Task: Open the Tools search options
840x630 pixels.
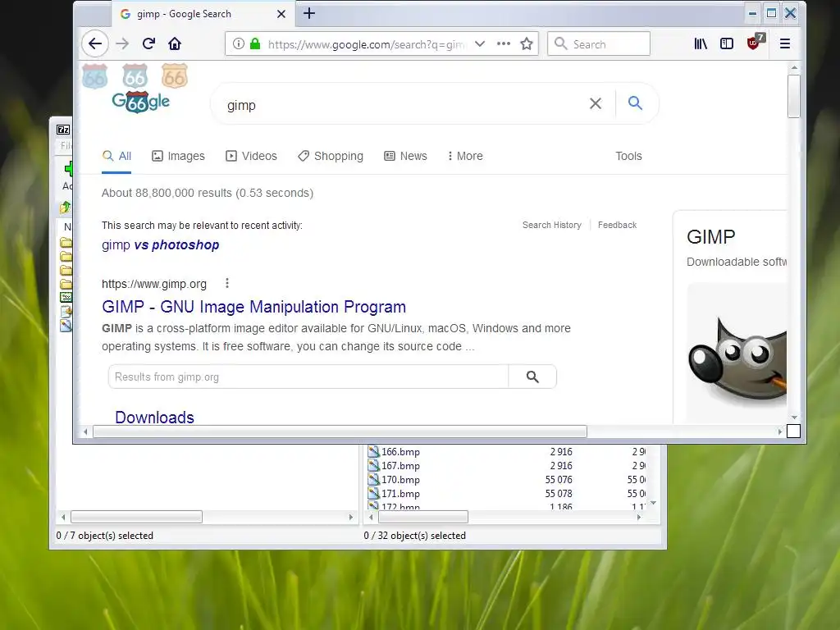Action: pyautogui.click(x=628, y=156)
